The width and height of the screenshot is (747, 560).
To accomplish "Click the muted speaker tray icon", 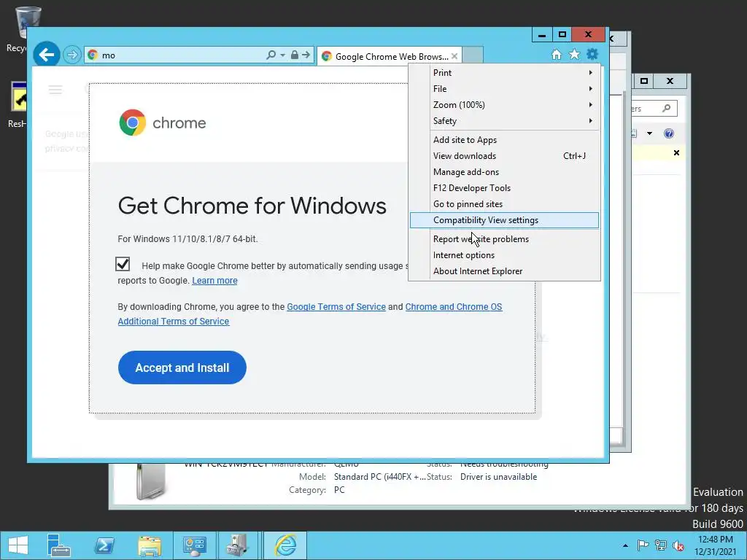I will click(x=678, y=545).
